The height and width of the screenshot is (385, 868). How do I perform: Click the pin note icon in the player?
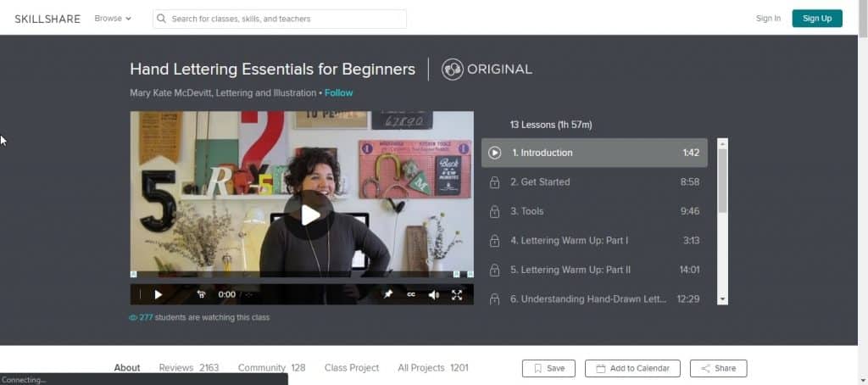pyautogui.click(x=388, y=295)
